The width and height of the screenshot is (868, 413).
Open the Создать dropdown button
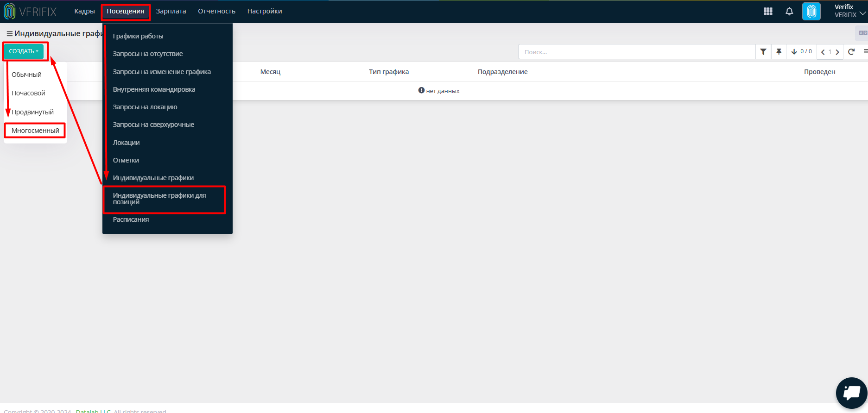24,51
